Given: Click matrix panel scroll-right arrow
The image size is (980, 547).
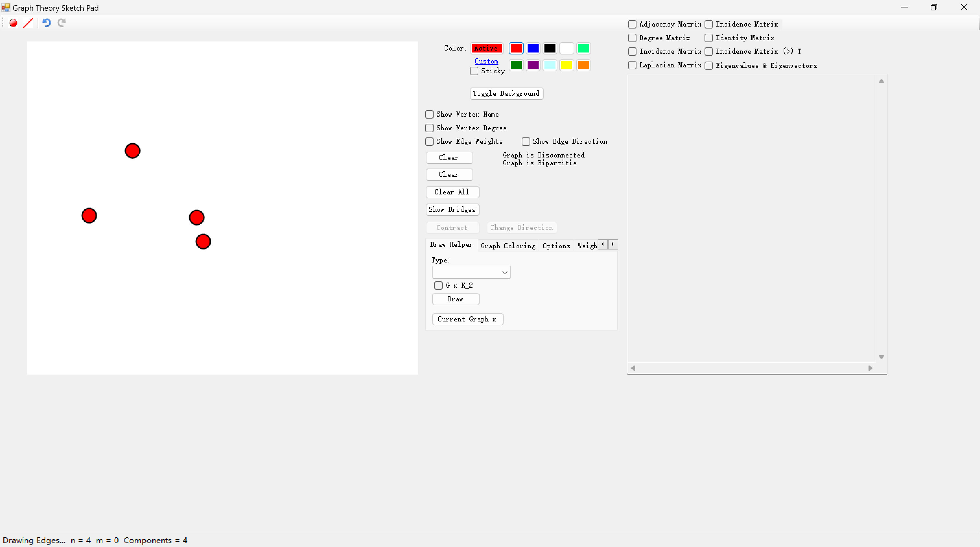Looking at the screenshot, I should 870,368.
